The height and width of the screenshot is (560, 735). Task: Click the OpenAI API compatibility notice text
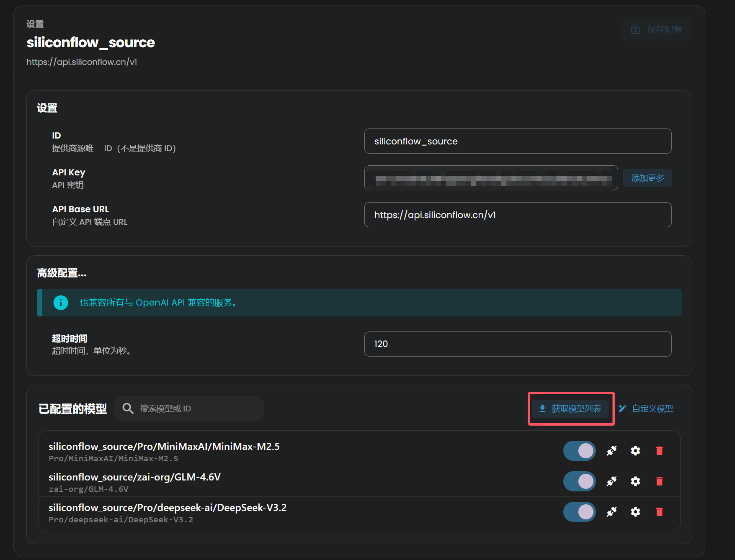pos(159,303)
